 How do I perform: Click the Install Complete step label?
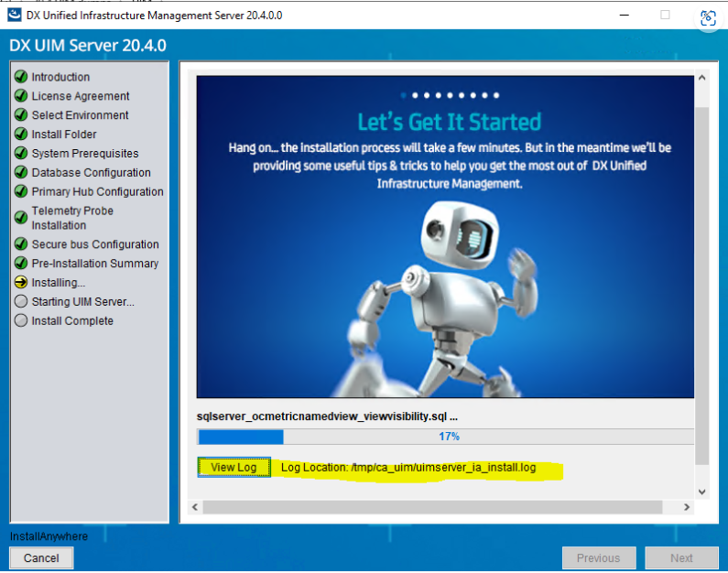[72, 320]
